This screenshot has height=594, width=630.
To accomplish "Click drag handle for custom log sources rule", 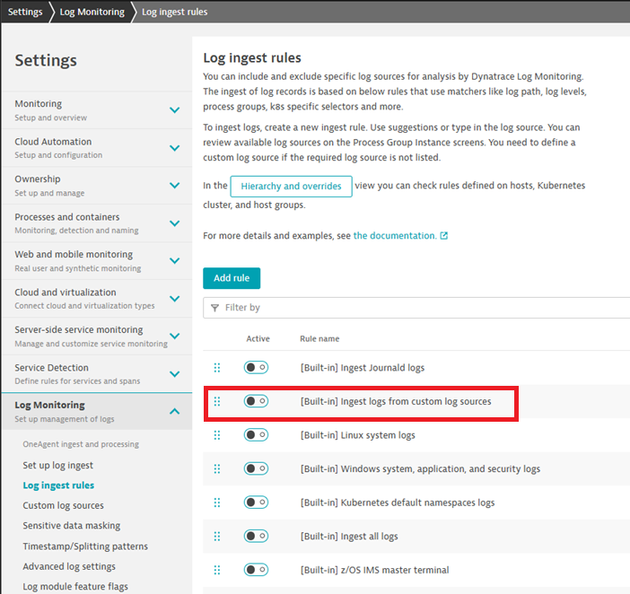I will (217, 401).
